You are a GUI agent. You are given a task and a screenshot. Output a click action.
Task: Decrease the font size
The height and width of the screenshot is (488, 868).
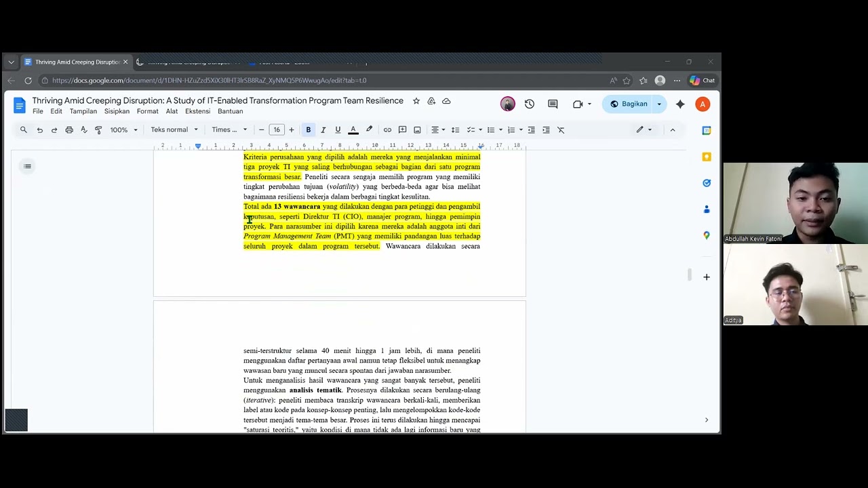click(261, 129)
